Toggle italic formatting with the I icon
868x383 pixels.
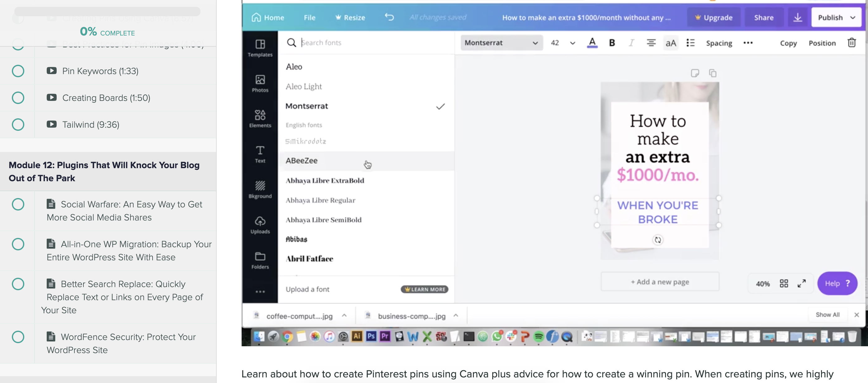tap(631, 43)
